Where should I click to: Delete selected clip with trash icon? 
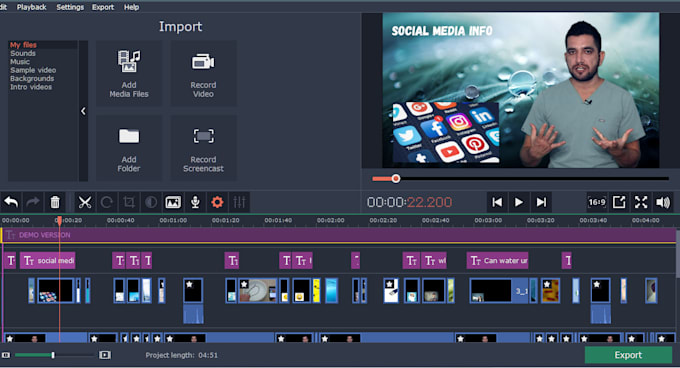(55, 202)
